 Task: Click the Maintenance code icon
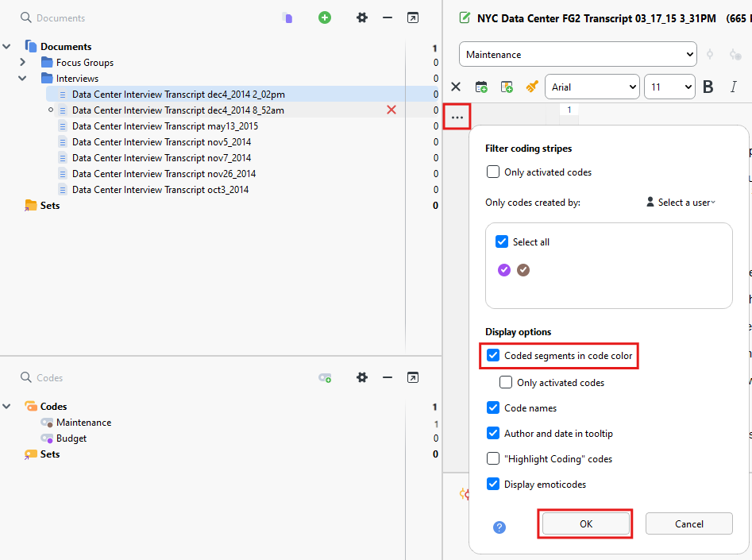(47, 423)
